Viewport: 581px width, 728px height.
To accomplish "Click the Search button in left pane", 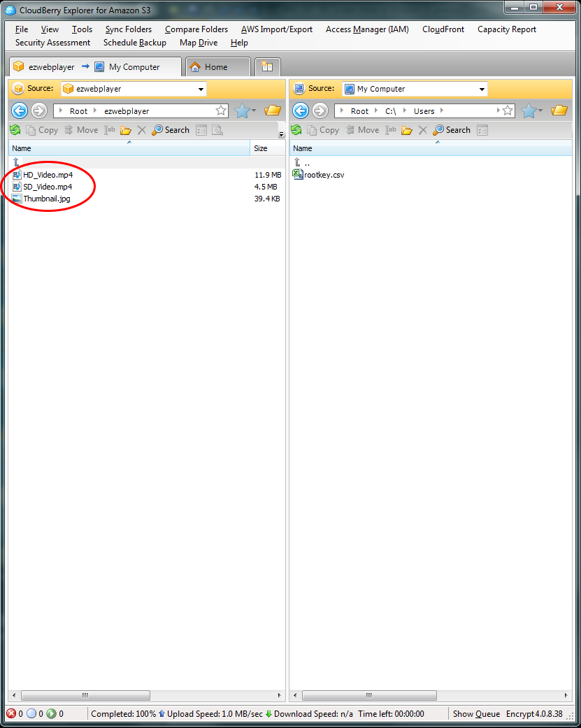I will point(171,130).
